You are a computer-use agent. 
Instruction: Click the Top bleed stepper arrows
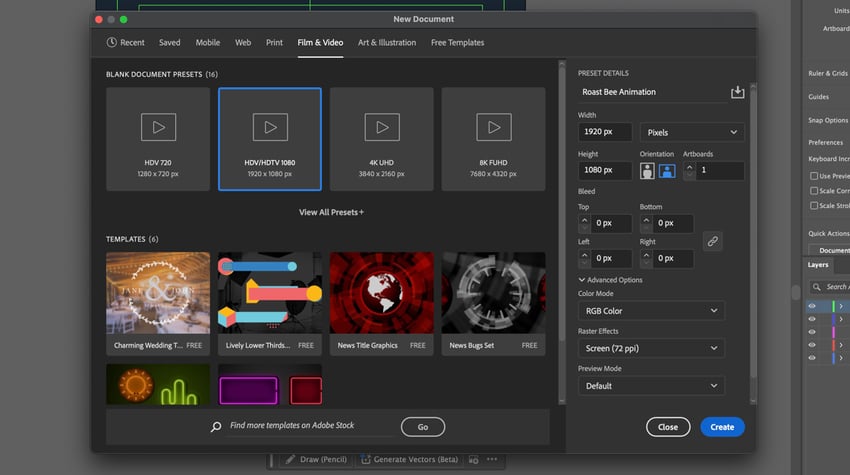584,223
